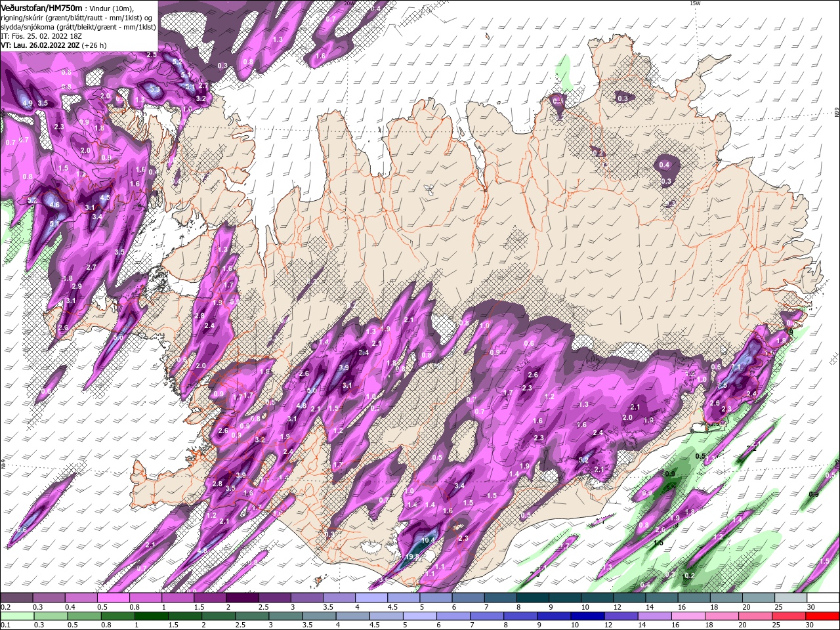Viewport: 840px width, 630px height.
Task: Pick the light lavender 4 swatch in upper legend
Action: coord(371,598)
